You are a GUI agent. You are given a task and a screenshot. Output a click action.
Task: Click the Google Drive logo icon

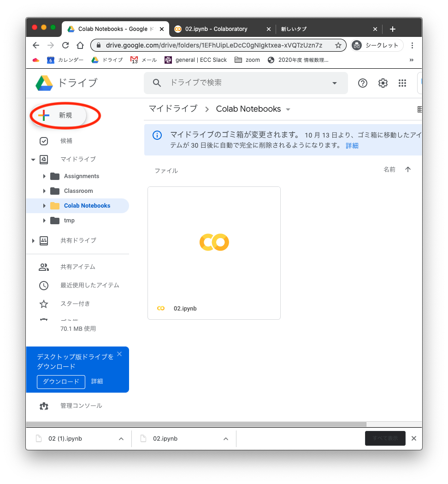[x=44, y=83]
